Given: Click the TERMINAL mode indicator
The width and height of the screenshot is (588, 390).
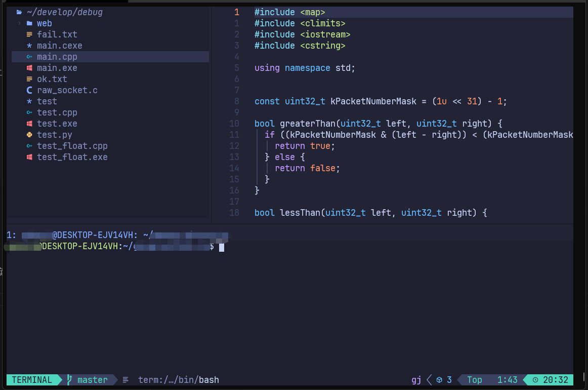Looking at the screenshot, I should 32,380.
